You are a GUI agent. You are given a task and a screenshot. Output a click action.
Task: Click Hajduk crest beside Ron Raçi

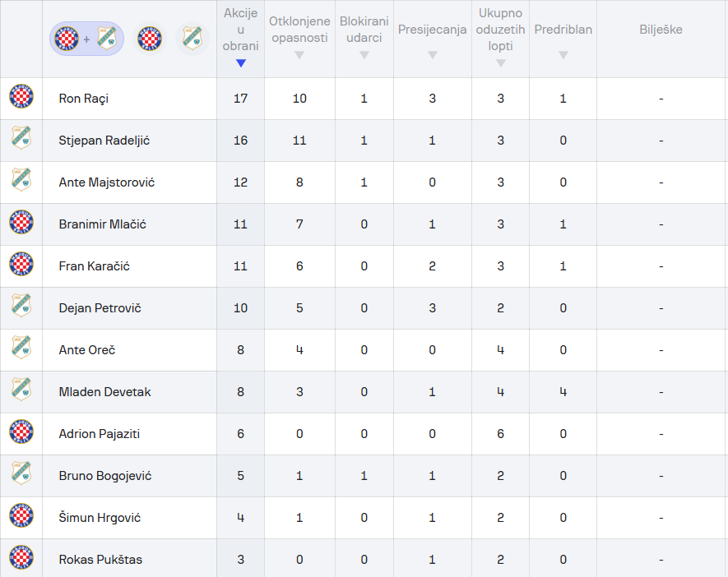pos(21,96)
